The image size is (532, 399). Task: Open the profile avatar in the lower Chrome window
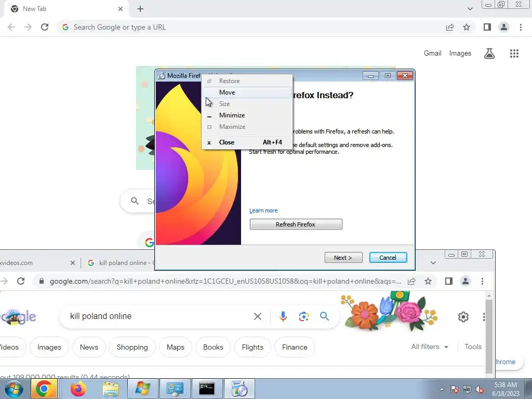click(465, 281)
